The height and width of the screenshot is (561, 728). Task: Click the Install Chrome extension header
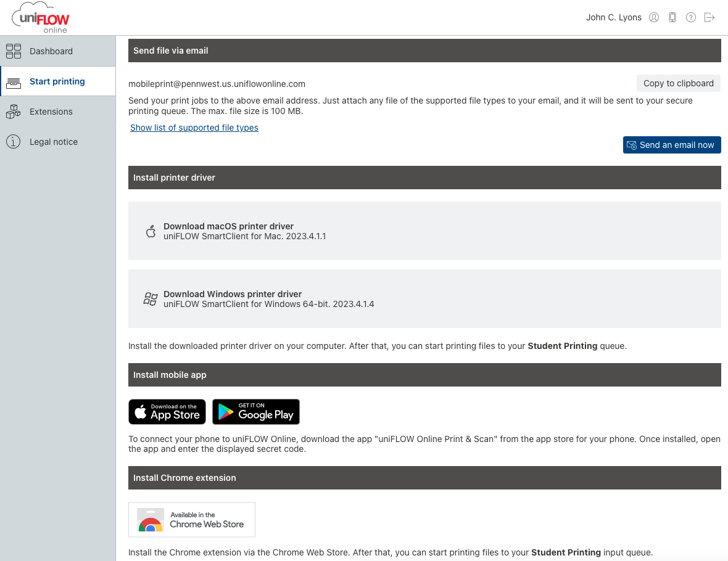424,478
